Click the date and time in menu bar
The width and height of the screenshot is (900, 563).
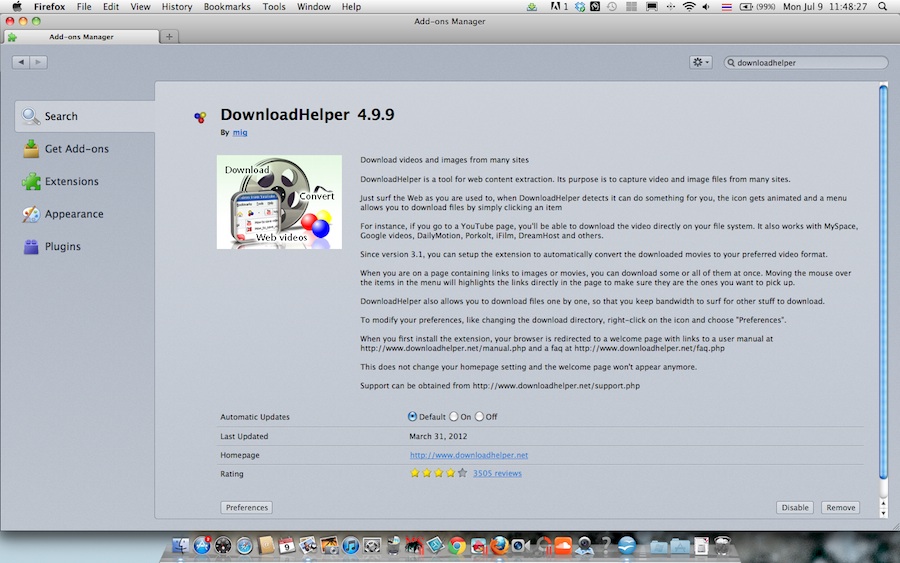pos(825,7)
